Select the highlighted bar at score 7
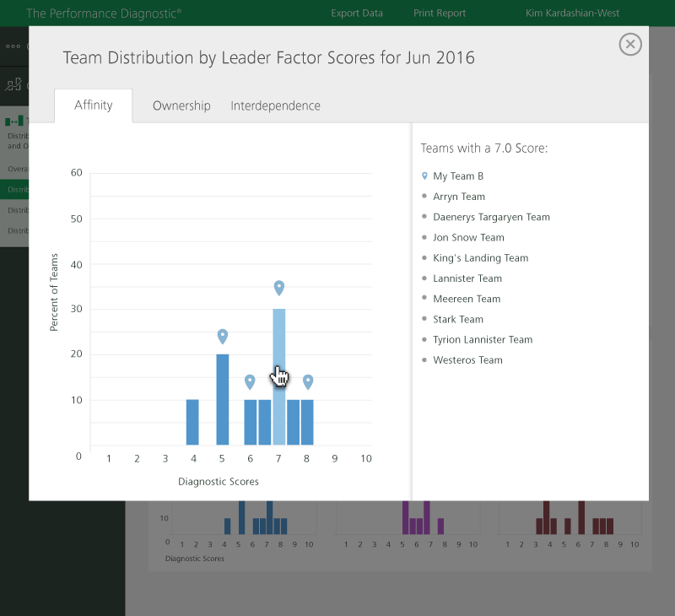 (279, 376)
